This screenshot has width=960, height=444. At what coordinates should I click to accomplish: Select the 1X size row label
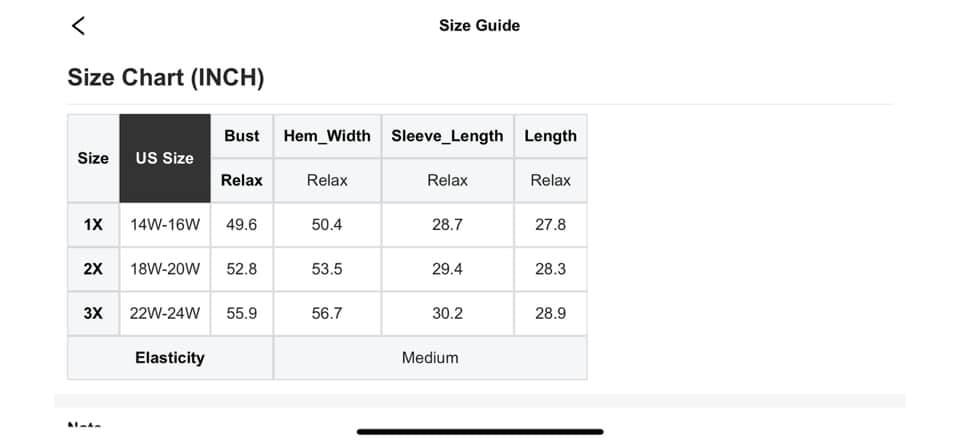93,225
